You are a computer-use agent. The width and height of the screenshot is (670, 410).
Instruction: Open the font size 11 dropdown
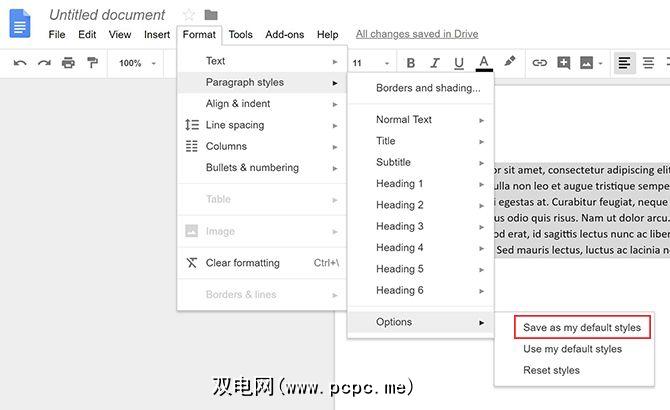[371, 63]
